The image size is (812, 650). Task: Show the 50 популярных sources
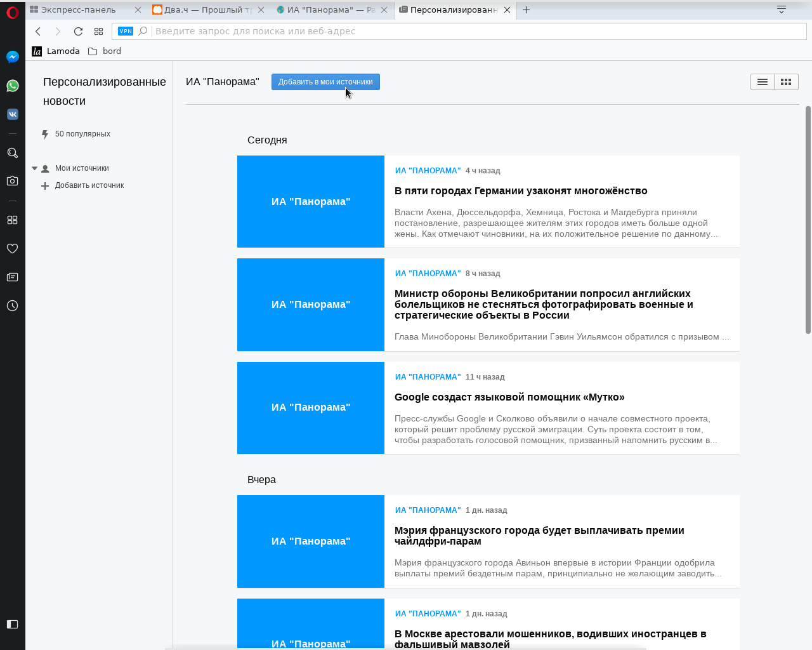(76, 134)
